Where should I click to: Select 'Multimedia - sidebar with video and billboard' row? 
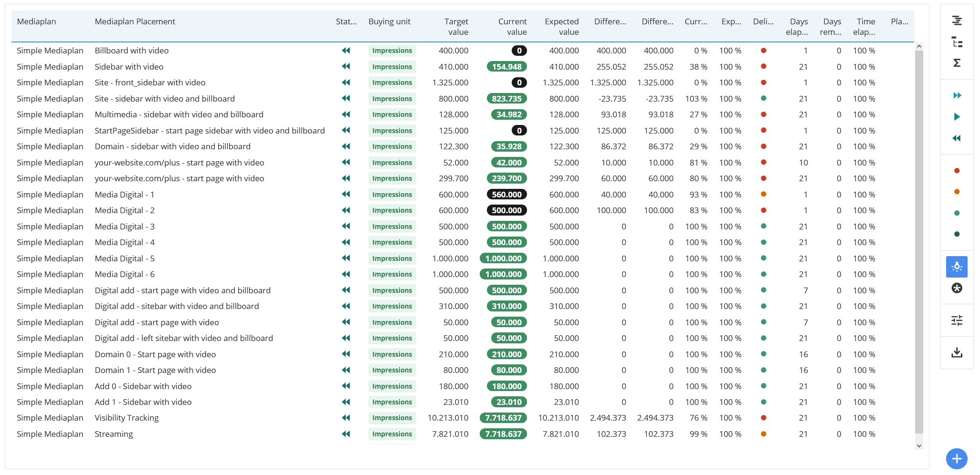point(179,114)
